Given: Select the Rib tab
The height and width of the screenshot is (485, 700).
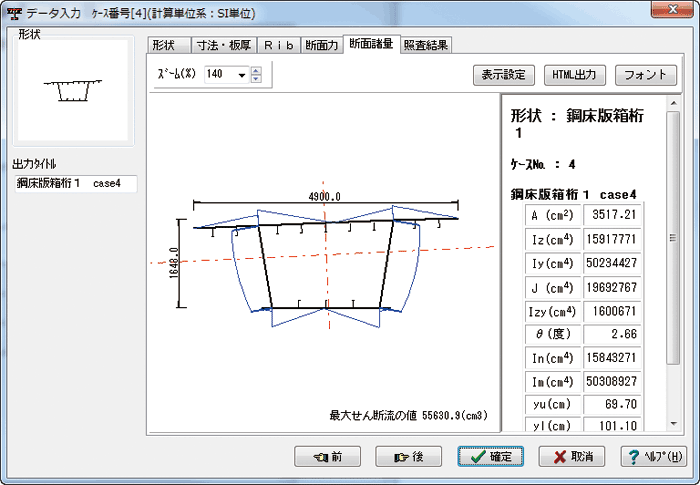Looking at the screenshot, I should [279, 45].
